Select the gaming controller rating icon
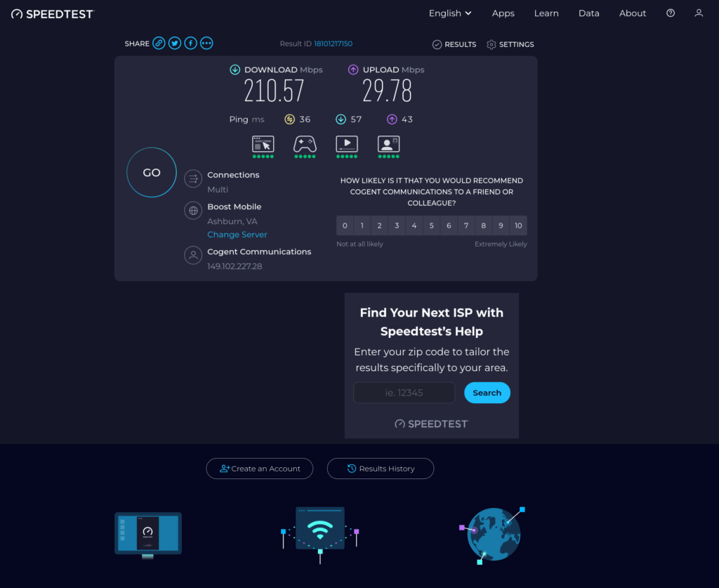719x588 pixels. (305, 146)
